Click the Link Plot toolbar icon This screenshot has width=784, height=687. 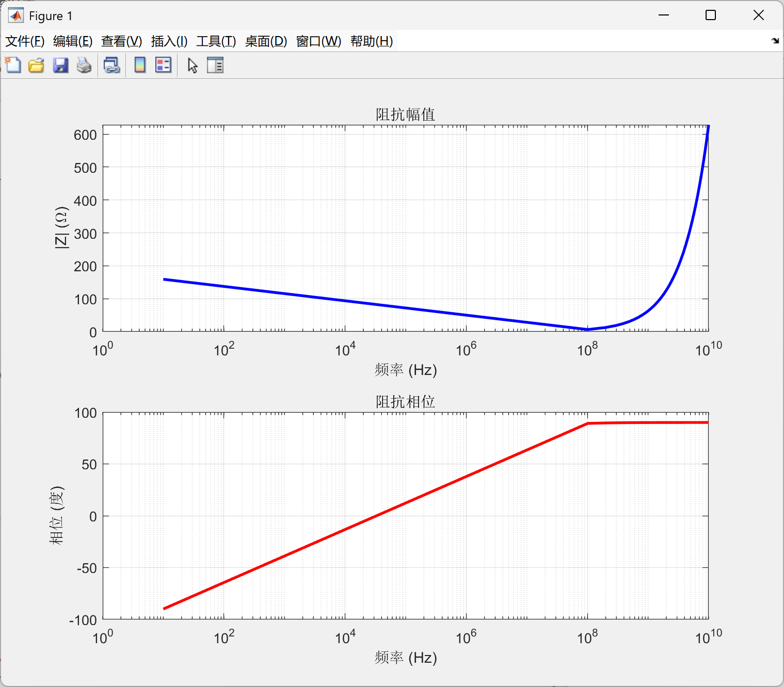click(111, 66)
